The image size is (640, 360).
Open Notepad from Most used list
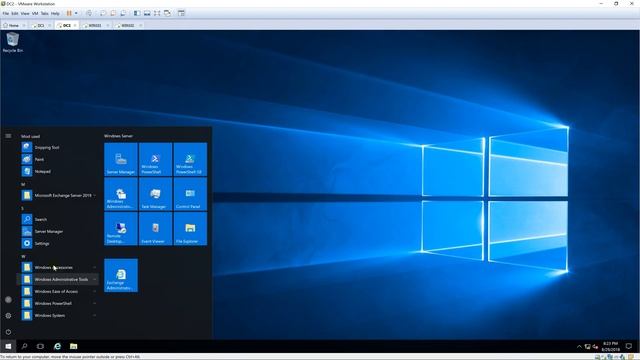pyautogui.click(x=57, y=171)
